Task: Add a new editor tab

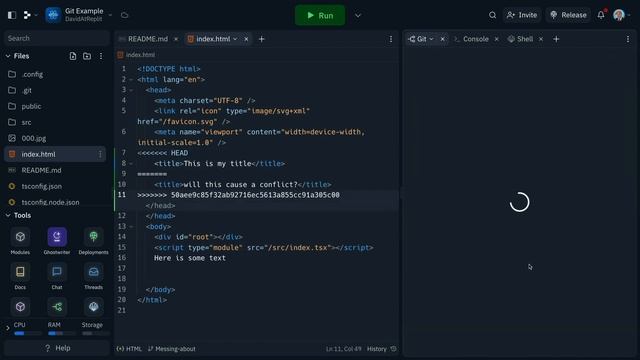Action: (262, 39)
